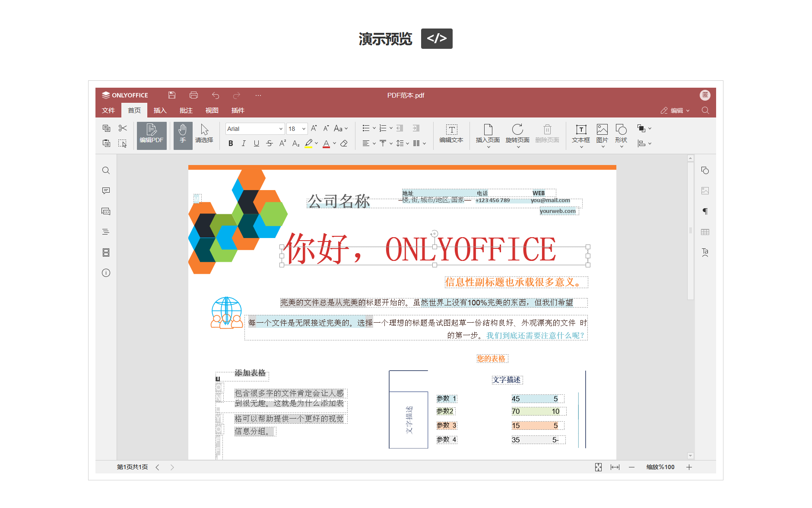Zoom in with the plus button
This screenshot has width=812, height=508.
pyautogui.click(x=689, y=467)
